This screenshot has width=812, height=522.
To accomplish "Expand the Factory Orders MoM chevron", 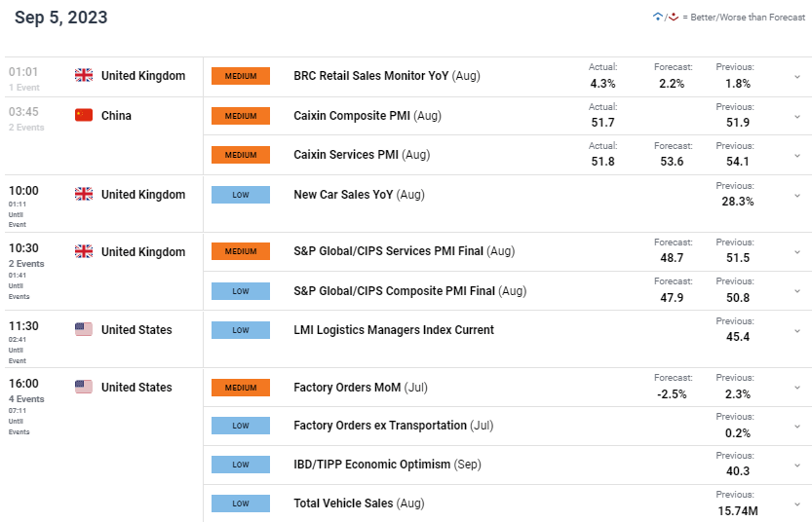I will click(x=796, y=389).
